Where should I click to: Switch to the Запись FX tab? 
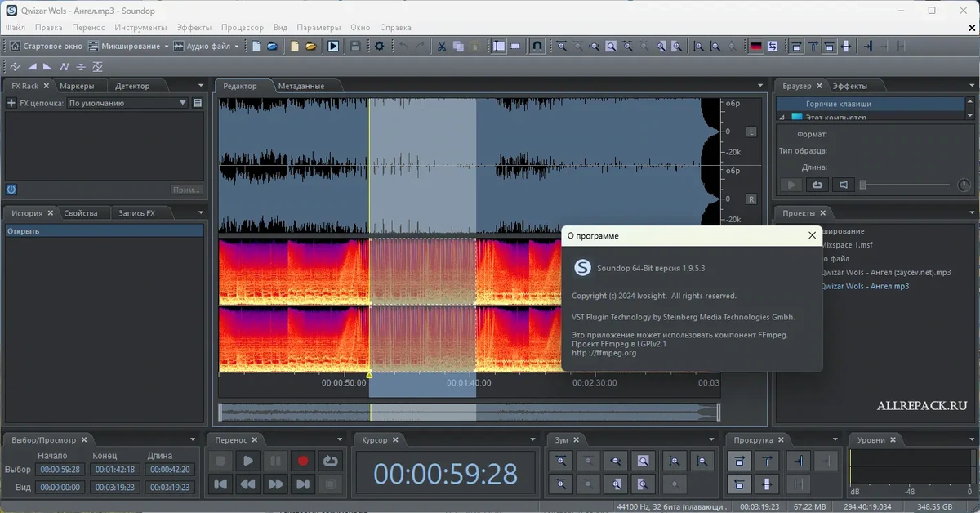click(136, 213)
